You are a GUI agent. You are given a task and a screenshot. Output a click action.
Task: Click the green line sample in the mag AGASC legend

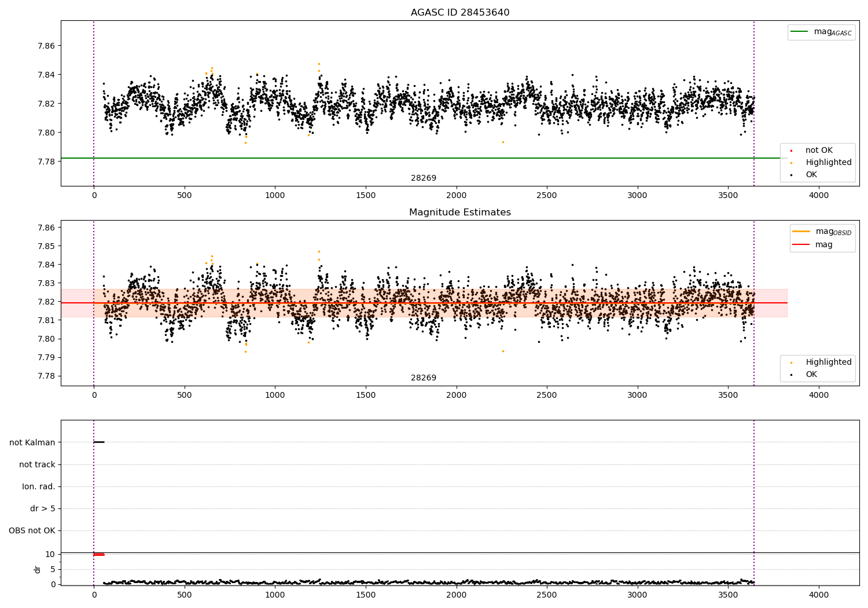799,32
